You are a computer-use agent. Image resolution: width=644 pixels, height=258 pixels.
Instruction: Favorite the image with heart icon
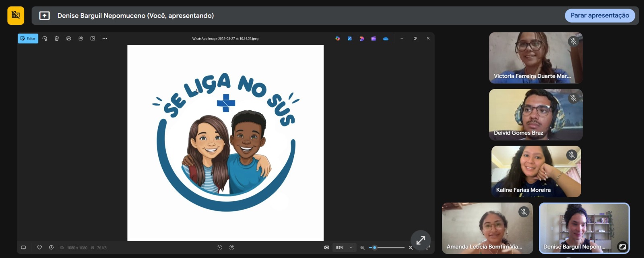tap(39, 248)
